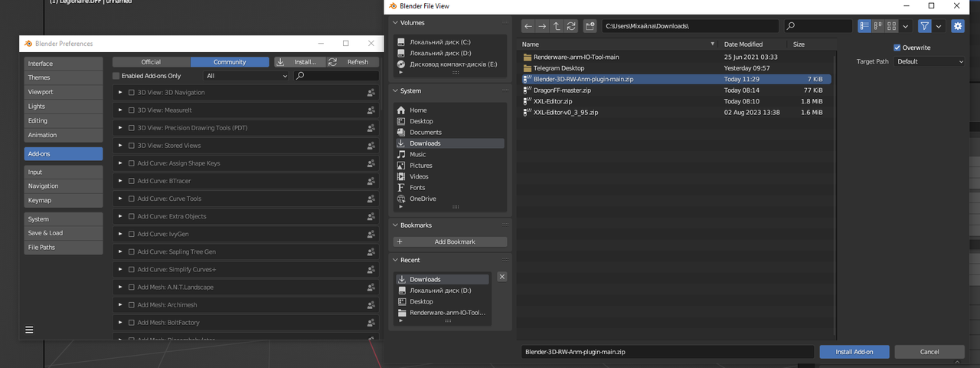Click the Install Add-on button
Image resolution: width=980 pixels, height=368 pixels.
click(x=854, y=352)
